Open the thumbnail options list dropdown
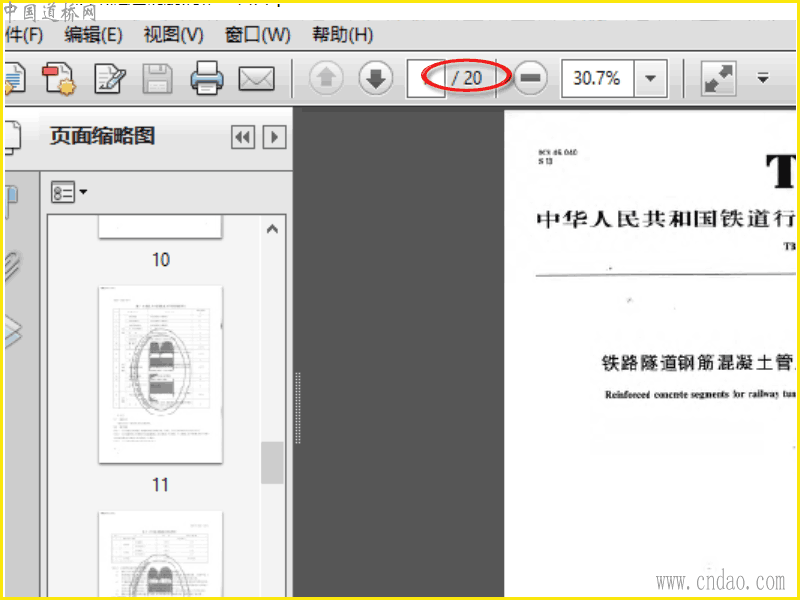 click(69, 192)
